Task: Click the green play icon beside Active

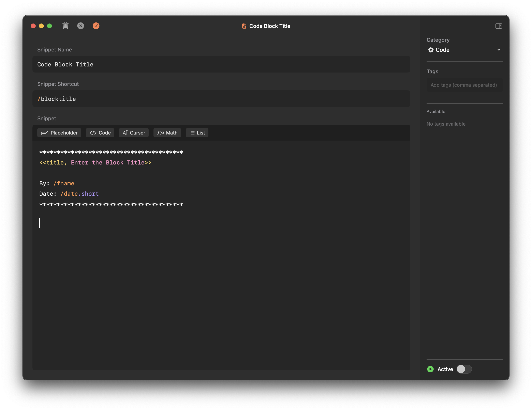Action: pos(430,369)
